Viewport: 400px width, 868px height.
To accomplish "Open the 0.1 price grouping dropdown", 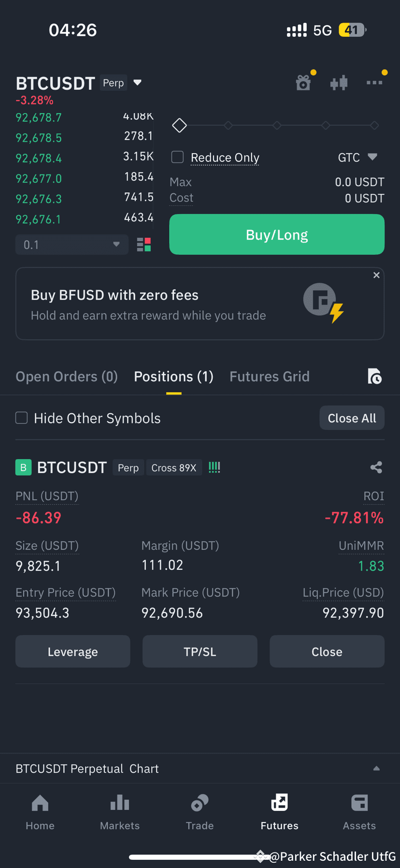I will click(72, 245).
